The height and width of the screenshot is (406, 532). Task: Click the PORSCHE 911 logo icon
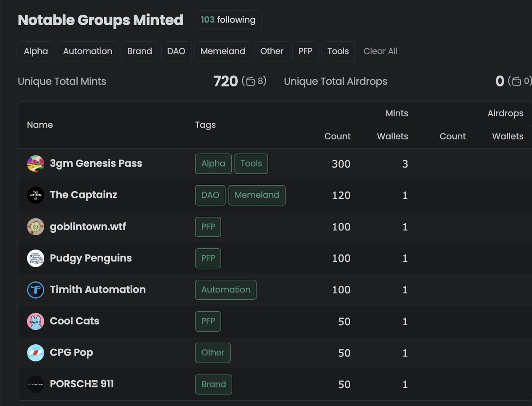[x=35, y=384]
